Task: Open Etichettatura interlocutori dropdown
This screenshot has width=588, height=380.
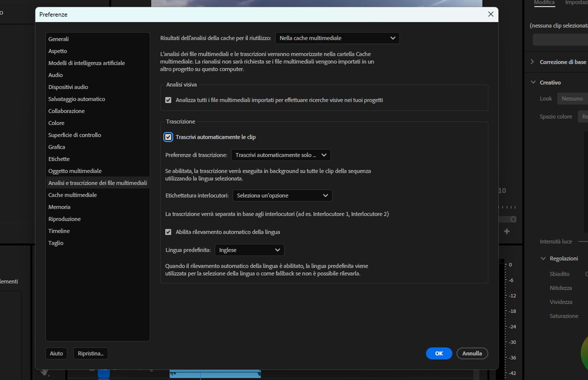Action: 282,196
